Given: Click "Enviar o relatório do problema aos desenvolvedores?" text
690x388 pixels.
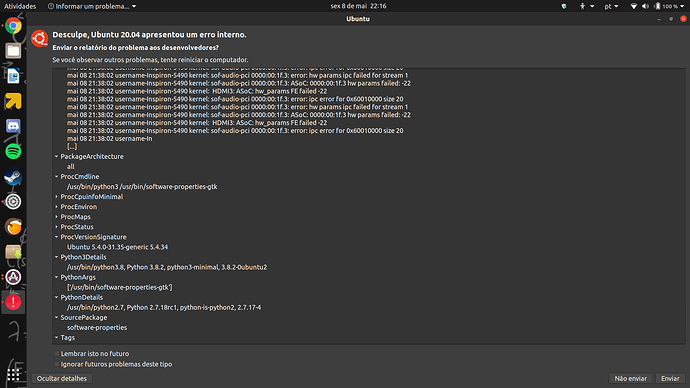Looking at the screenshot, I should pyautogui.click(x=136, y=48).
